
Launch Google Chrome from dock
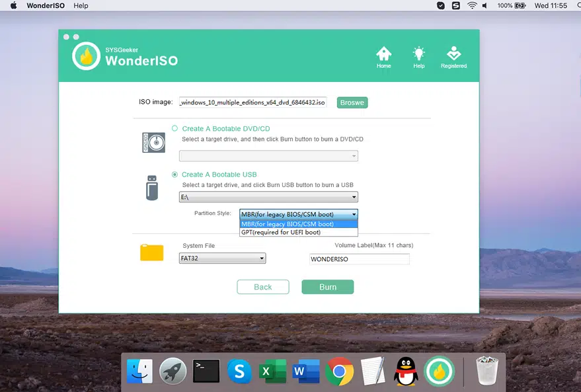pos(339,371)
